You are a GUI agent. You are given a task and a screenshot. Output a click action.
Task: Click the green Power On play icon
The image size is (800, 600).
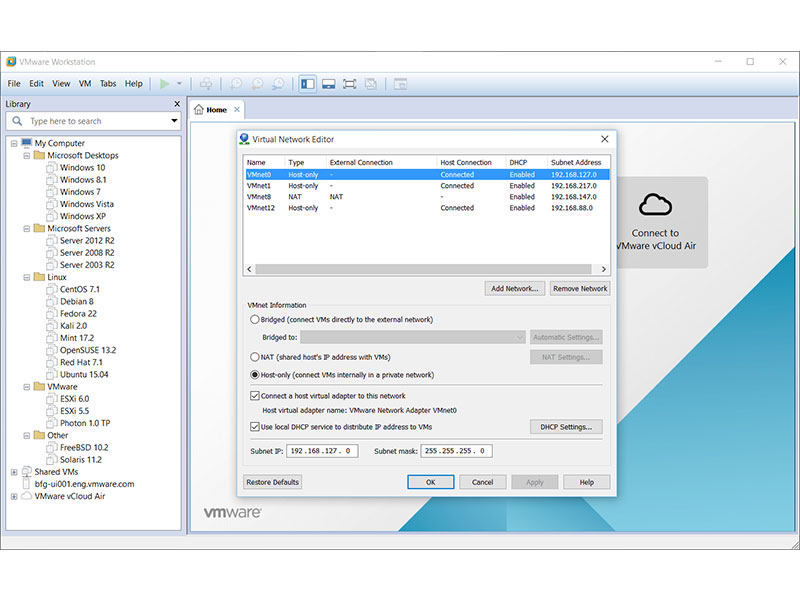pos(164,84)
